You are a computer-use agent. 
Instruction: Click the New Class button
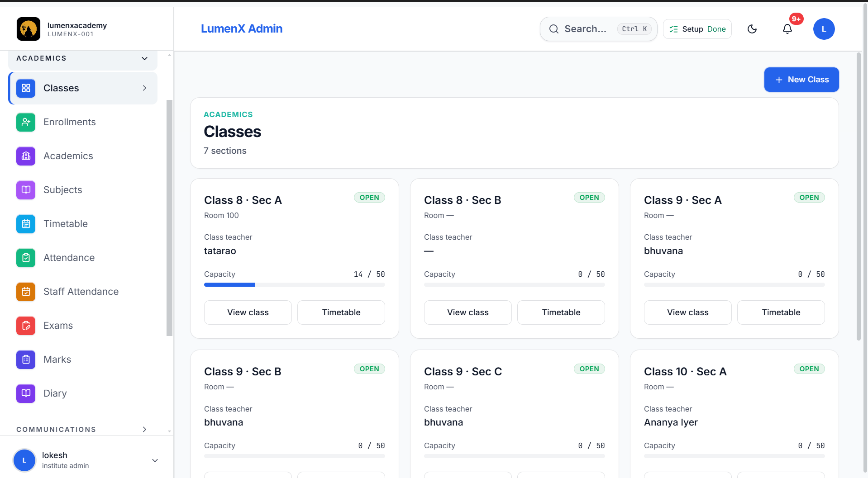pyautogui.click(x=801, y=80)
